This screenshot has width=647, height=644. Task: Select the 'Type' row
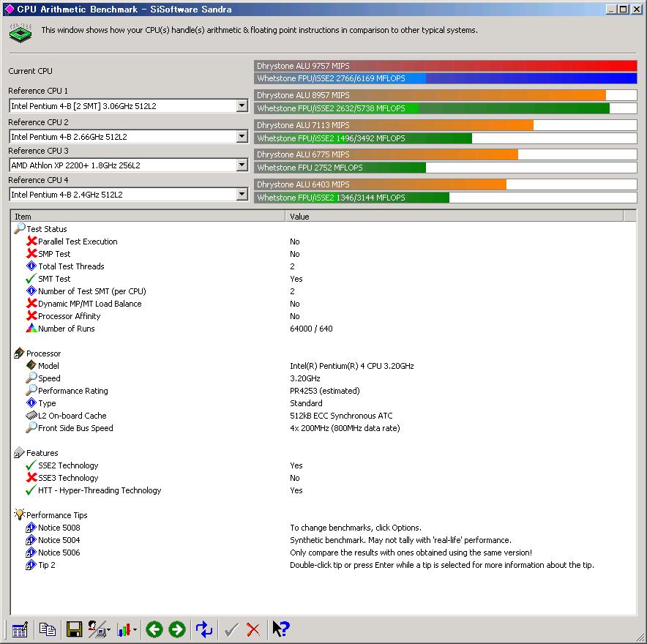[x=41, y=403]
